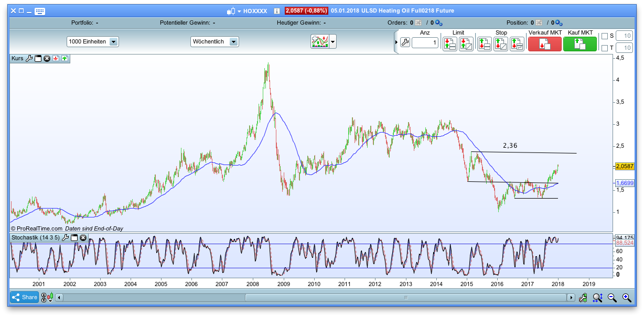644x317 pixels.
Task: Open the chart display style candlestick icon
Action: (319, 41)
